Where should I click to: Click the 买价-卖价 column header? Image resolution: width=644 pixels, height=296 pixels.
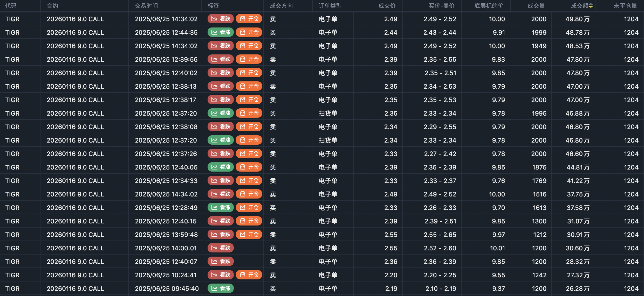tap(442, 6)
